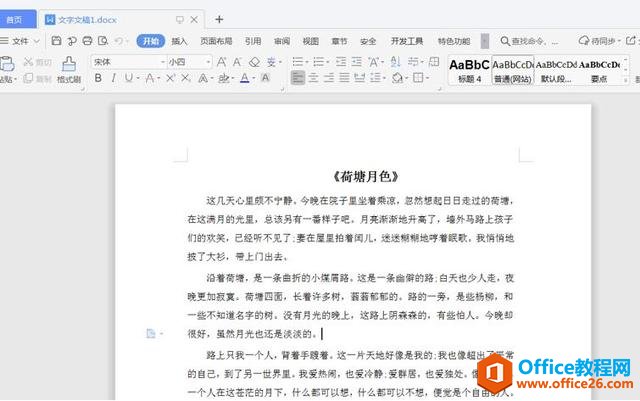Click the Format Painter (格式刷) icon
640x401 pixels.
pyautogui.click(x=69, y=69)
